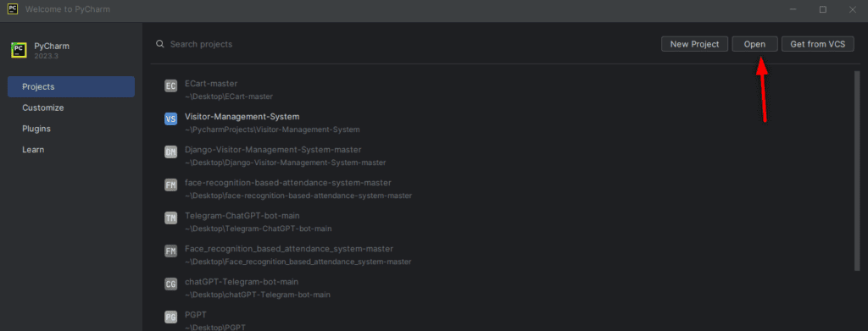Image resolution: width=868 pixels, height=331 pixels.
Task: Click the path ~\Desktop\chatGPT-Telegram-bot-main
Action: [258, 295]
